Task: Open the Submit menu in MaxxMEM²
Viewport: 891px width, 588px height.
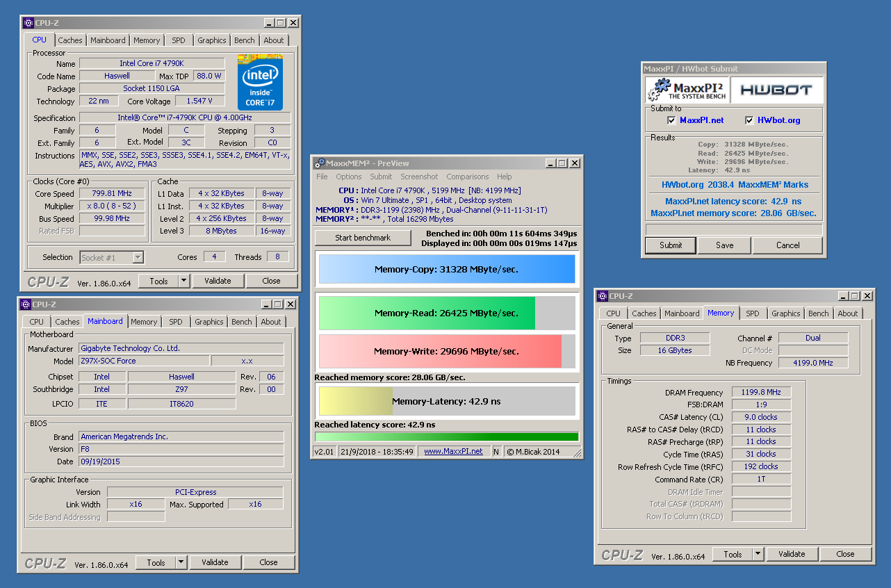Action: click(x=381, y=177)
